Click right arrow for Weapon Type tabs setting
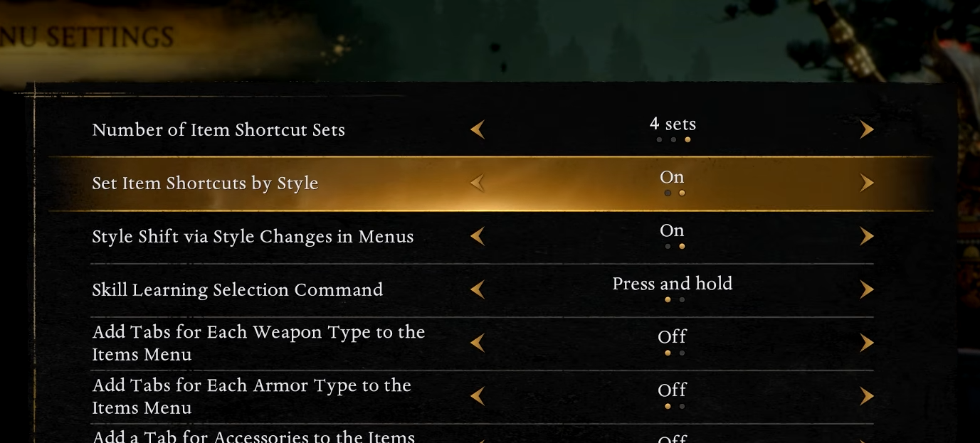The image size is (980, 443). coord(866,343)
